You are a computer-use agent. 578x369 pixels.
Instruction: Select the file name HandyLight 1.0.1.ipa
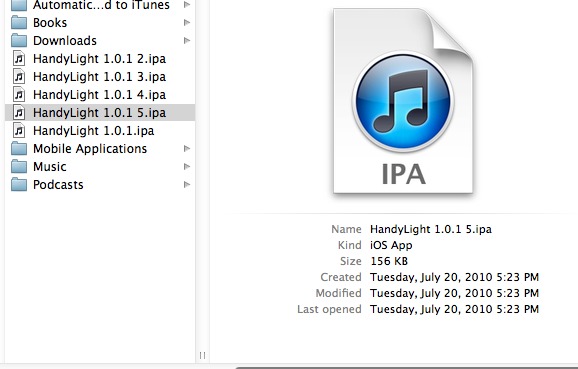click(94, 131)
